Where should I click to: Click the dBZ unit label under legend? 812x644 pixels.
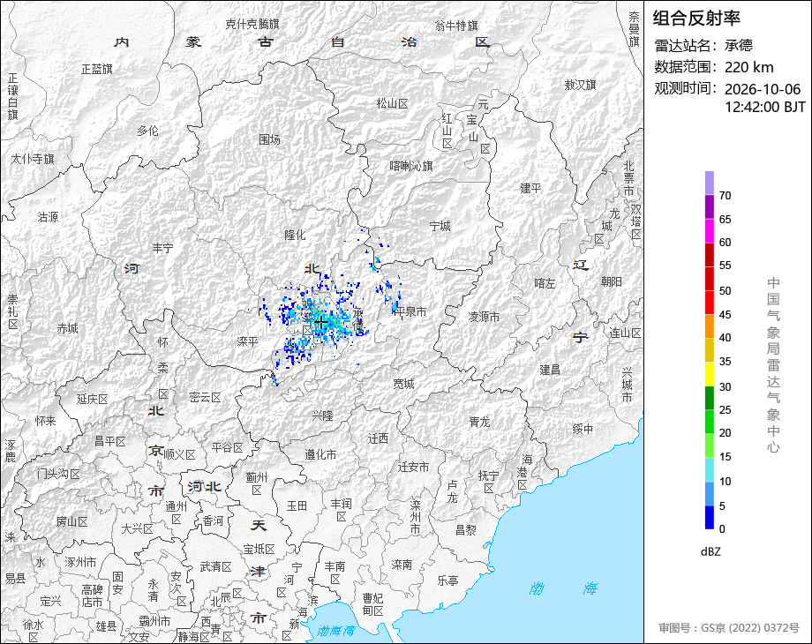coord(710,551)
